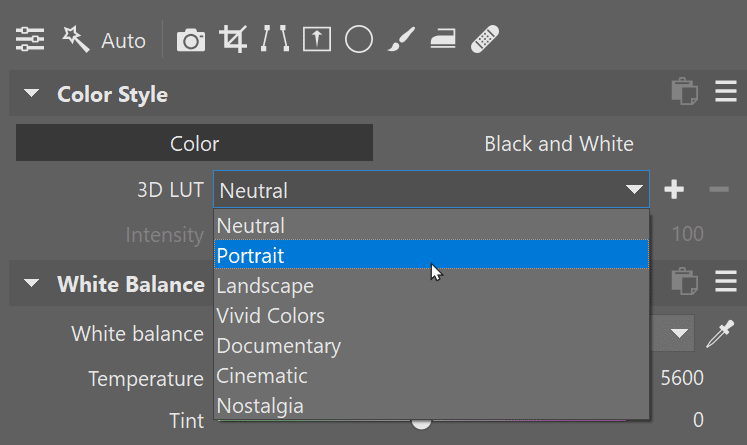Select the collinearity lines tool

(x=275, y=39)
